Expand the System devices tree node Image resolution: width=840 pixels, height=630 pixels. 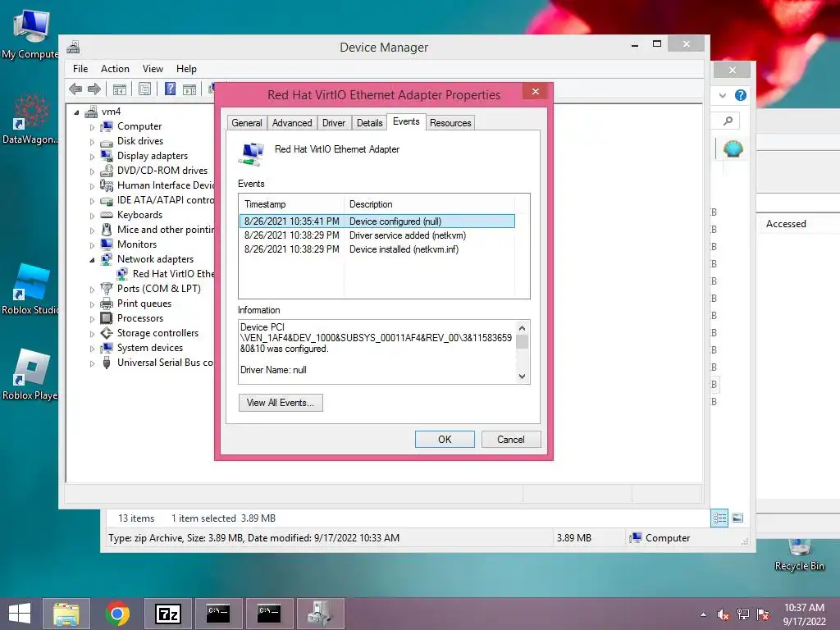click(92, 348)
